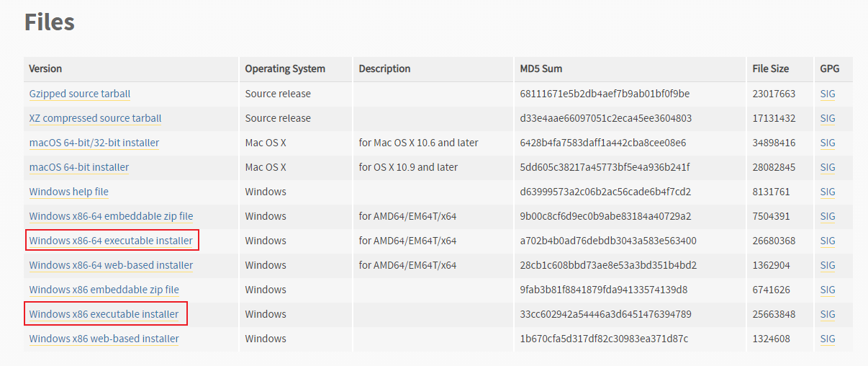Viewport: 868px width, 366px height.
Task: Click SIG for Windows x86 web-based installer
Action: pos(828,339)
